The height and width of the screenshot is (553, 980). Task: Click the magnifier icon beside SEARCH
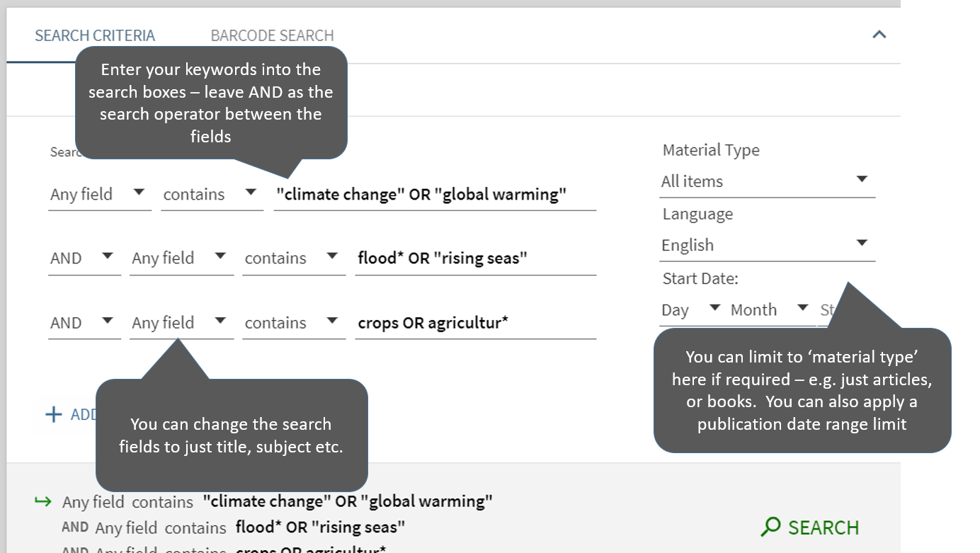[770, 527]
